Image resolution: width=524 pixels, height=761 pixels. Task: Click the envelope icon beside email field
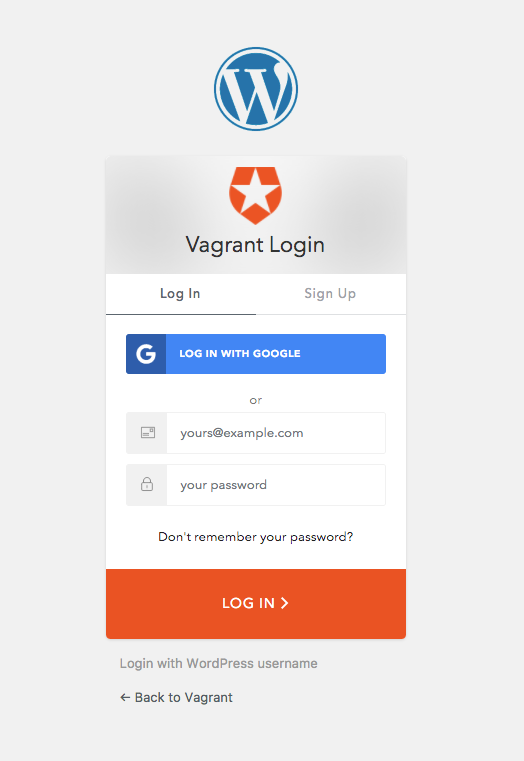coord(147,432)
